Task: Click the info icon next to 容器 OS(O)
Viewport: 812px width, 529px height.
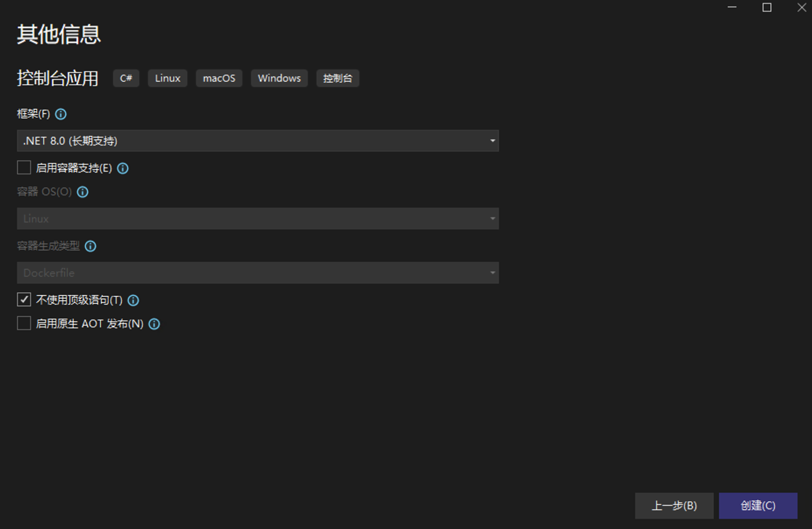Action: click(x=82, y=192)
